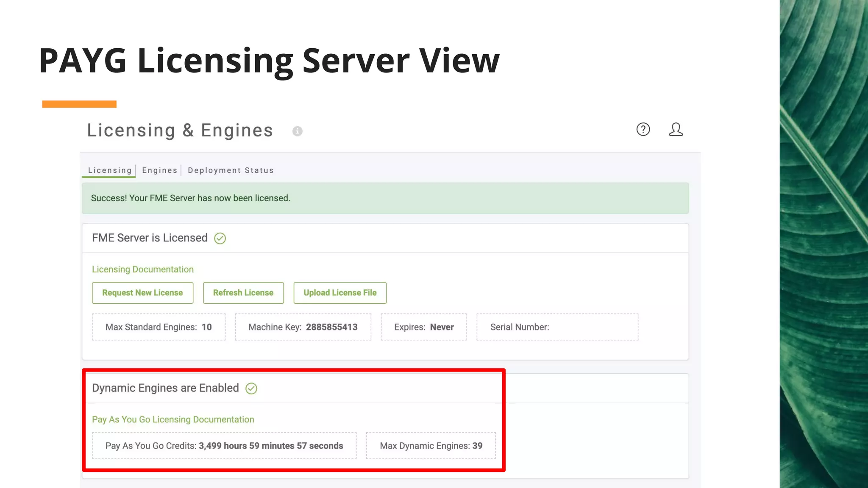Click the info icon beside Licensing & Engines
Viewport: 868px width, 488px height.
(298, 131)
